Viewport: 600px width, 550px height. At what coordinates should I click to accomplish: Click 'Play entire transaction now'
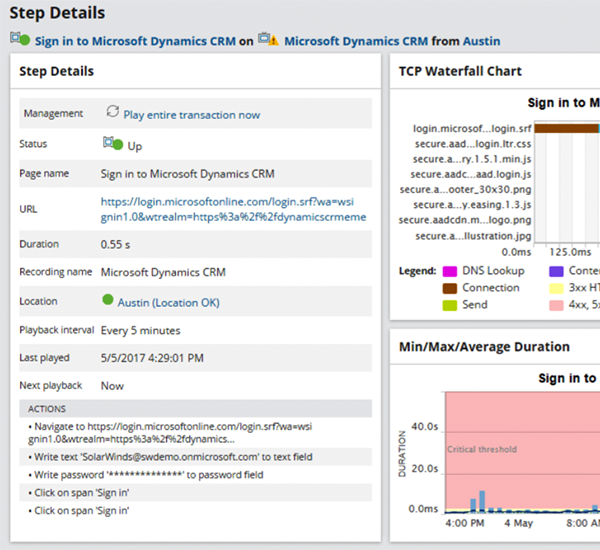tap(192, 115)
